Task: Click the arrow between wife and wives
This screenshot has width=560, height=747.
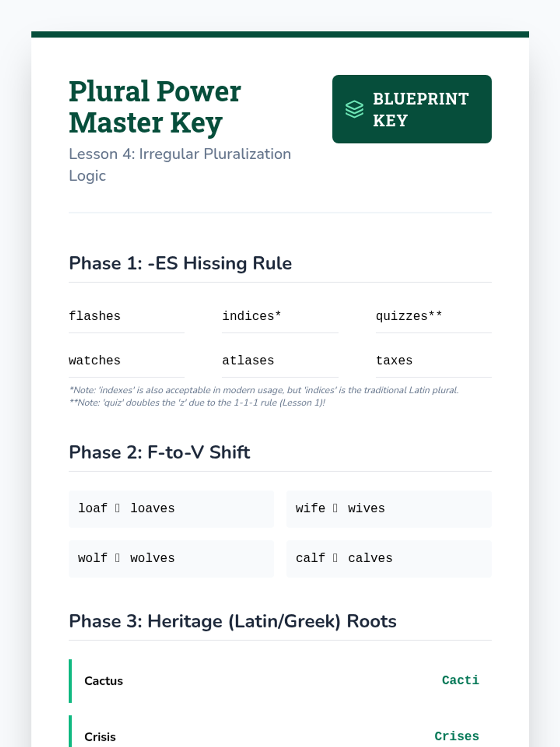Action: pyautogui.click(x=335, y=508)
